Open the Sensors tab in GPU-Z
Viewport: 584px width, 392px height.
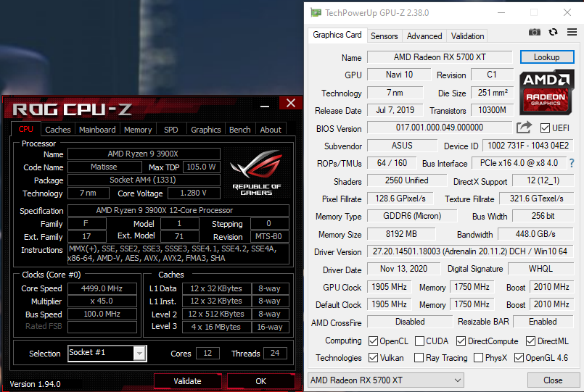[x=384, y=36]
